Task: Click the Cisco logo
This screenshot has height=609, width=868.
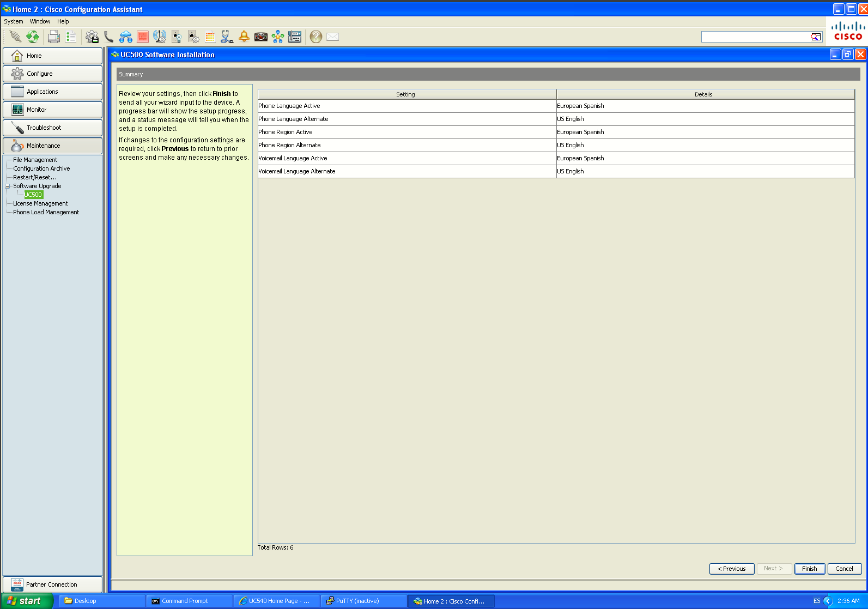Action: [x=848, y=31]
